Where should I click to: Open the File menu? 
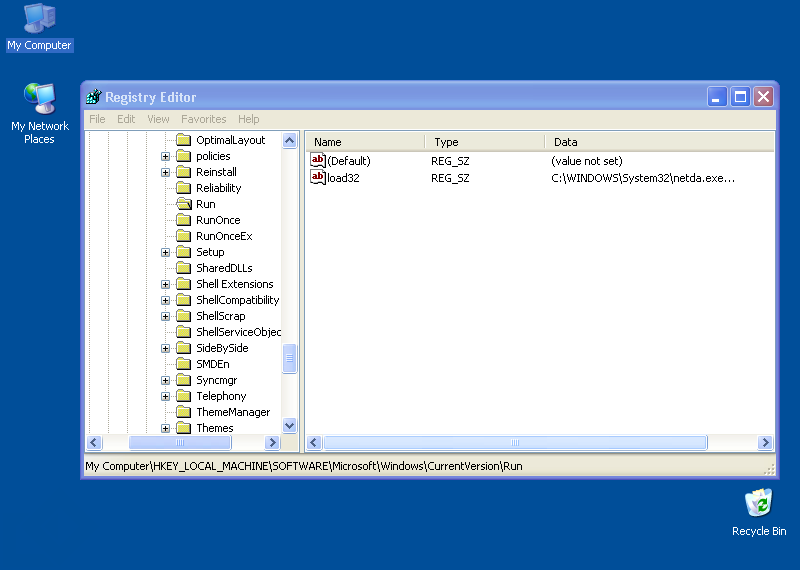point(97,119)
